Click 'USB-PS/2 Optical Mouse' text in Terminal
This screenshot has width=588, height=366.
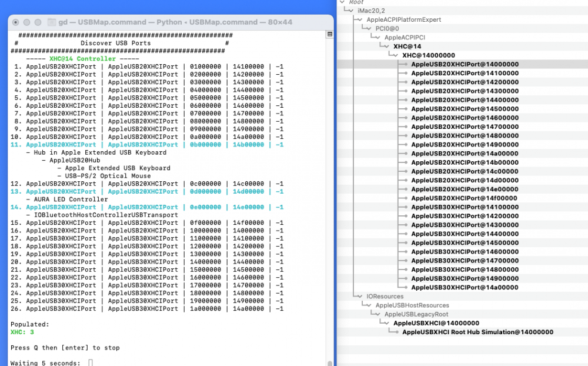click(108, 176)
